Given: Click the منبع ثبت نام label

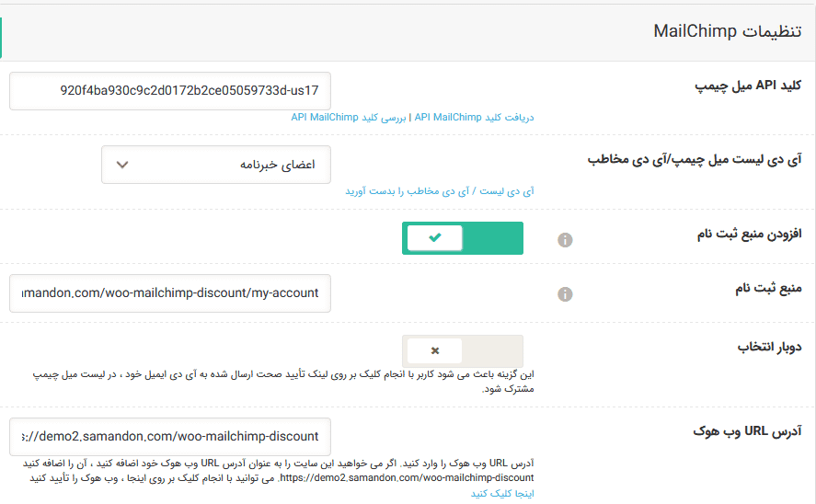Looking at the screenshot, I should click(768, 288).
